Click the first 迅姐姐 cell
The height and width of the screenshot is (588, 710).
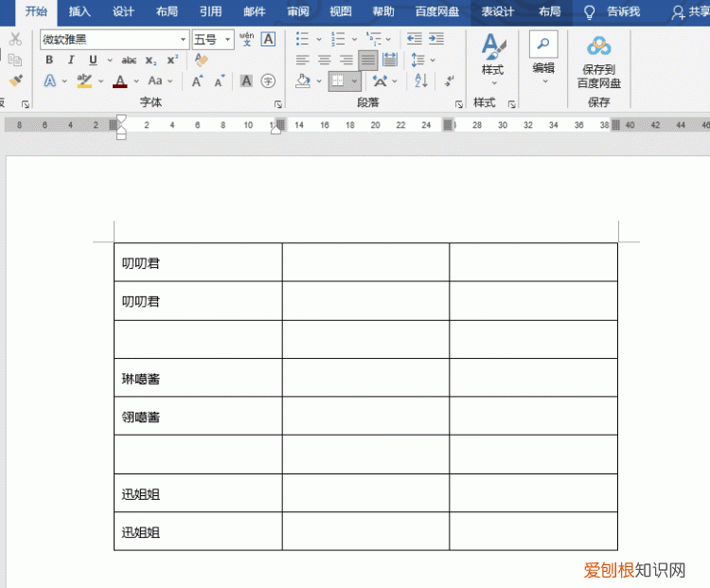(x=198, y=493)
